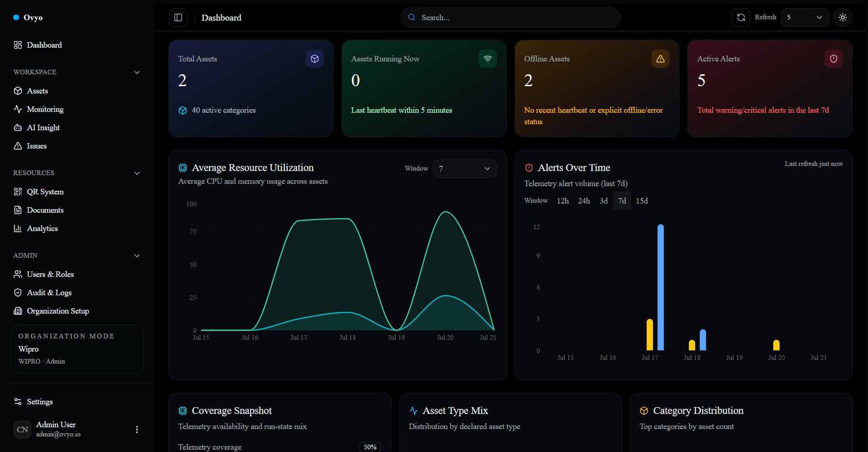Collapse the ADMIN section chevron
The width and height of the screenshot is (868, 452).
[x=137, y=256]
